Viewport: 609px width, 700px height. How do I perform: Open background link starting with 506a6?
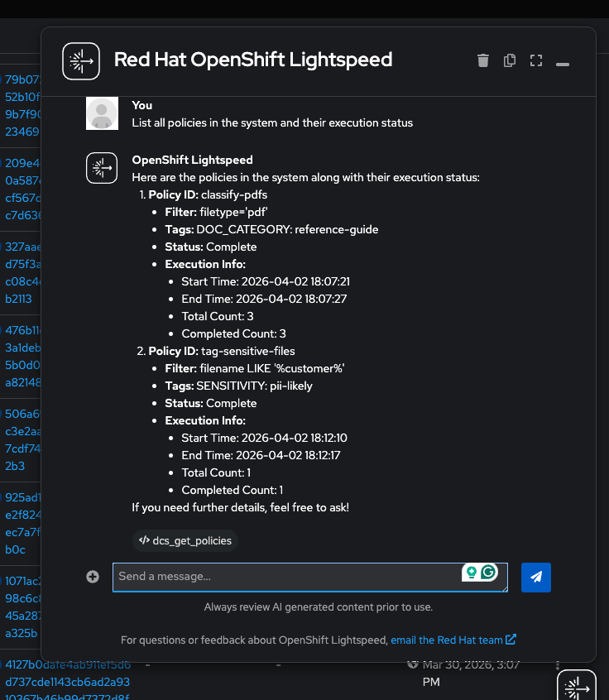coord(22,439)
